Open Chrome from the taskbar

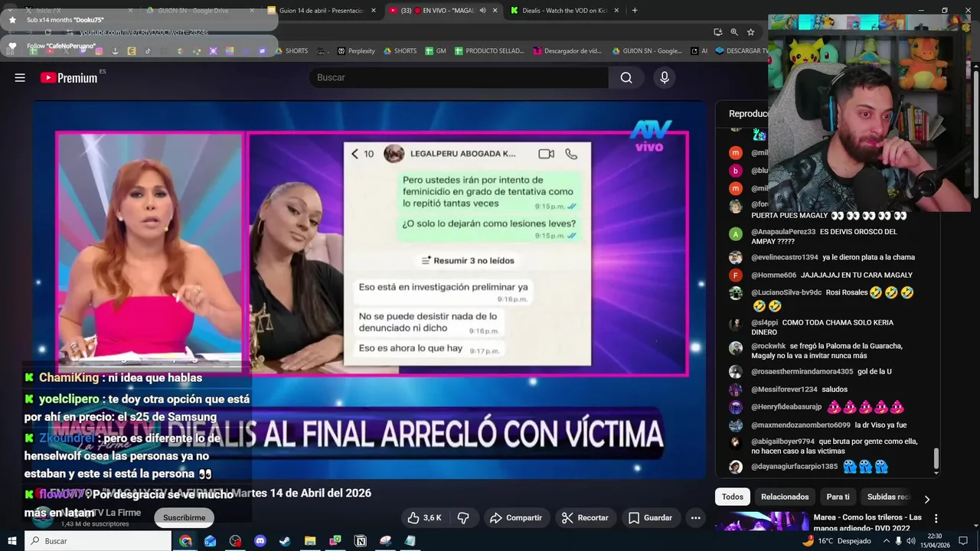[x=185, y=541]
